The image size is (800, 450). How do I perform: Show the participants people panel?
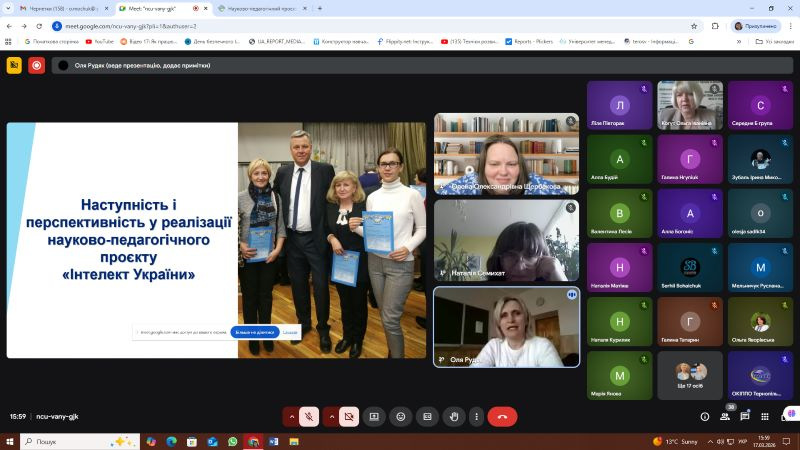tap(725, 416)
